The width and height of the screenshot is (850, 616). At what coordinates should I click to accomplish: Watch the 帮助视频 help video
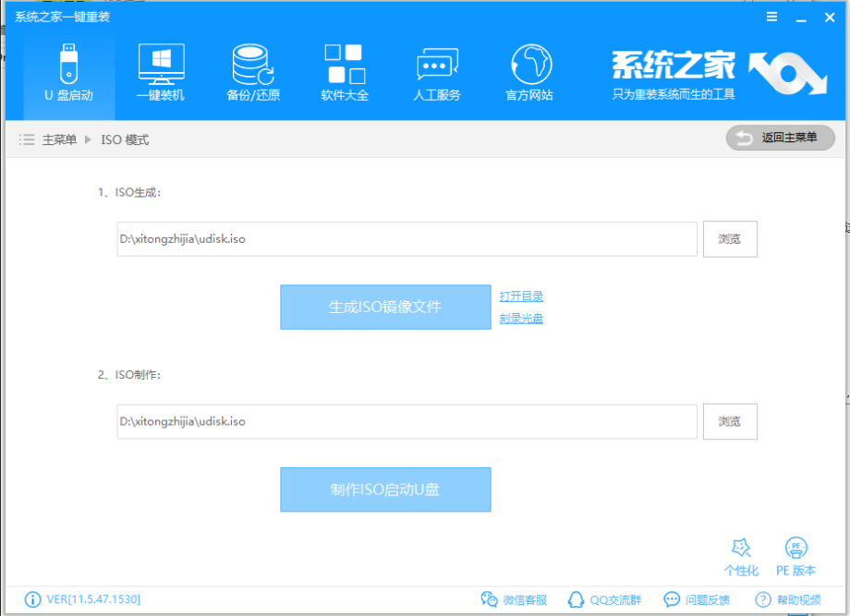(x=788, y=599)
